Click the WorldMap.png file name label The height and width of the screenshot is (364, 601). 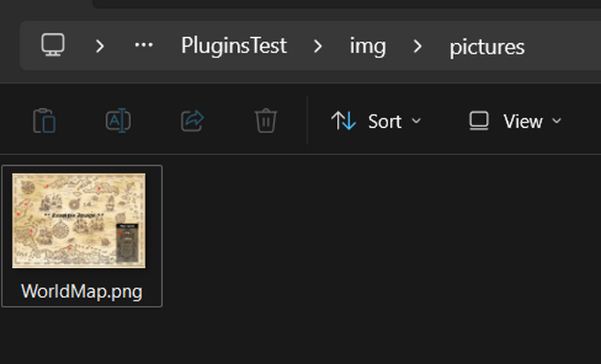point(82,291)
